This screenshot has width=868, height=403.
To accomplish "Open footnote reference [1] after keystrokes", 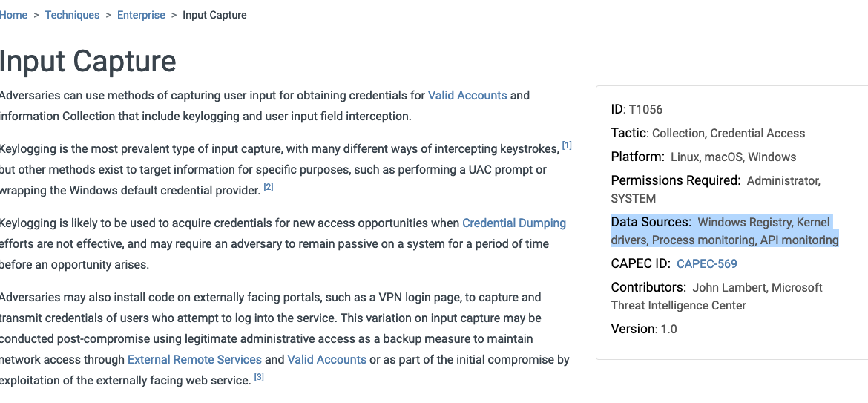I will pyautogui.click(x=567, y=145).
